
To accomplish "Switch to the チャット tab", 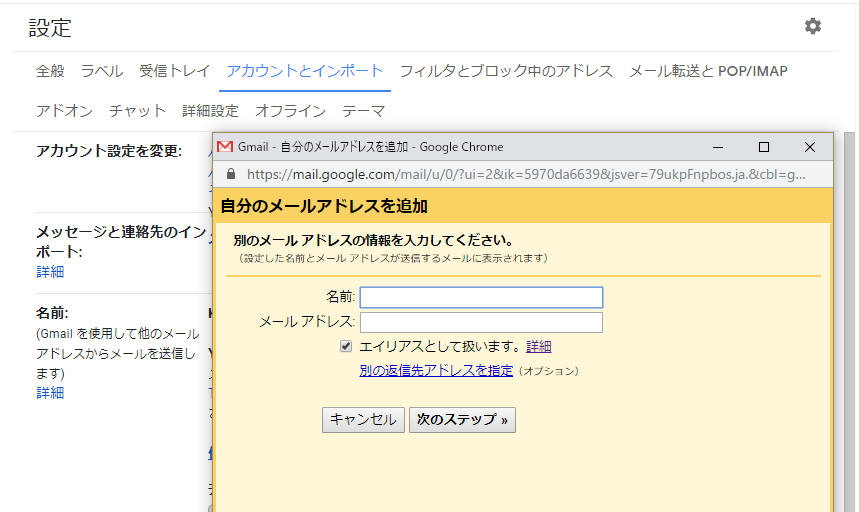I will pyautogui.click(x=137, y=111).
